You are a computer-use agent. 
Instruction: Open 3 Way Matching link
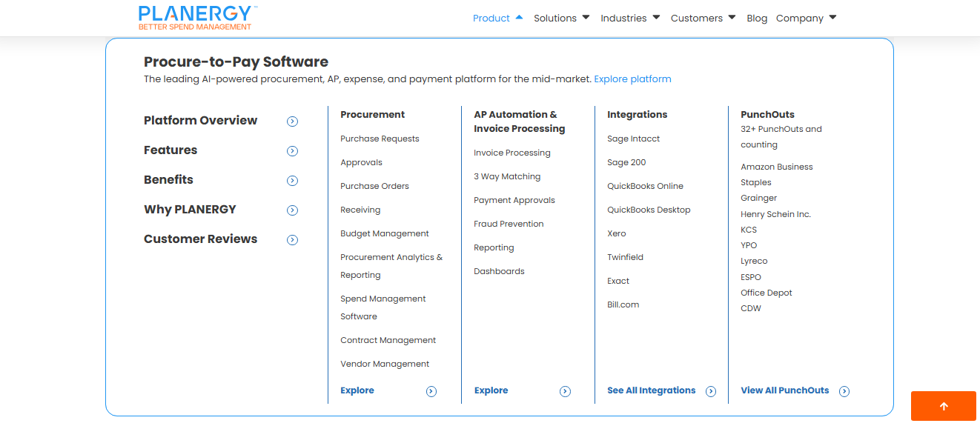click(x=507, y=176)
